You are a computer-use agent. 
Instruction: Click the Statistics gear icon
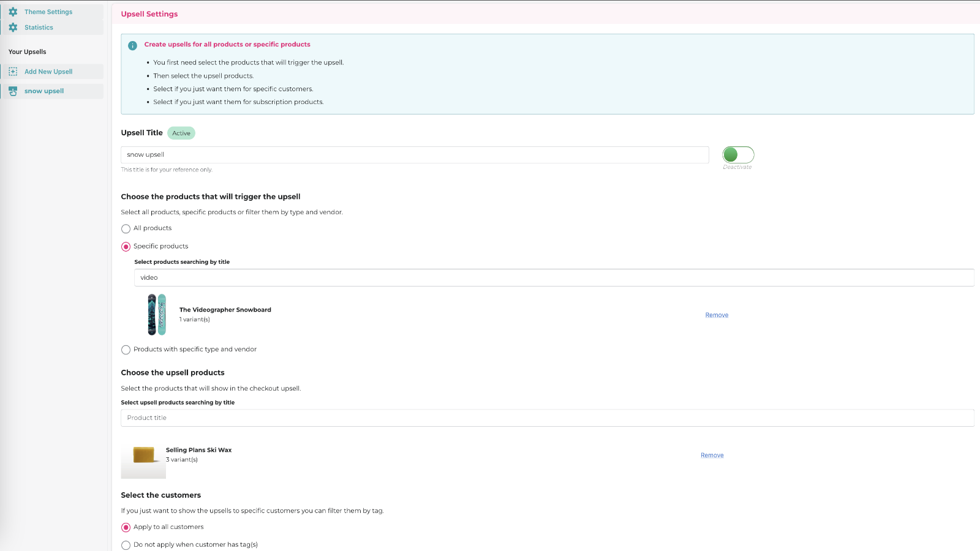pos(13,27)
